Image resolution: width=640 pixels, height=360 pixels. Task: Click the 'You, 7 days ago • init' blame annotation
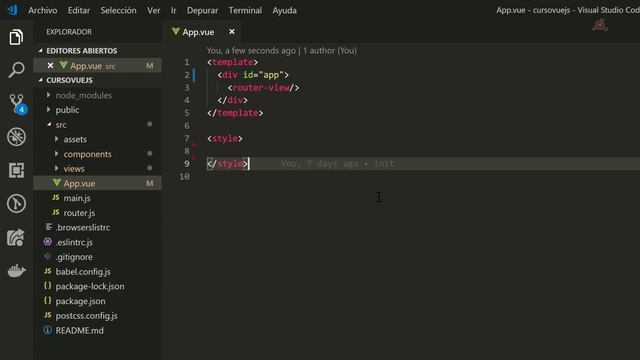338,164
